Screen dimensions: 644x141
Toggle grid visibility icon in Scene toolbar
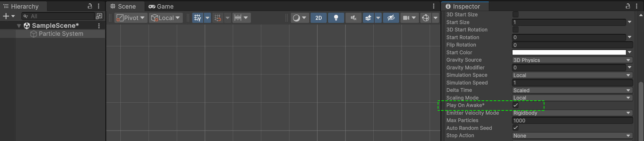[x=198, y=18]
